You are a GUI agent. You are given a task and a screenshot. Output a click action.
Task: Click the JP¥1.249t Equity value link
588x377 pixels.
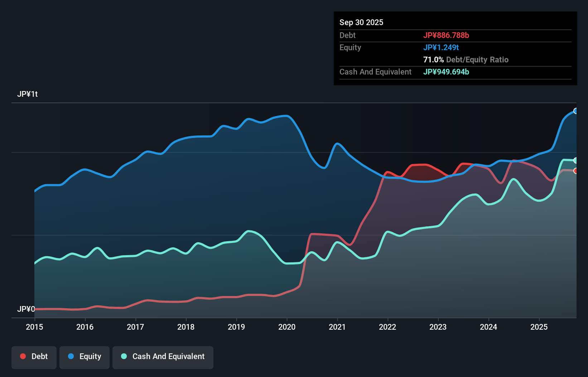pos(442,47)
